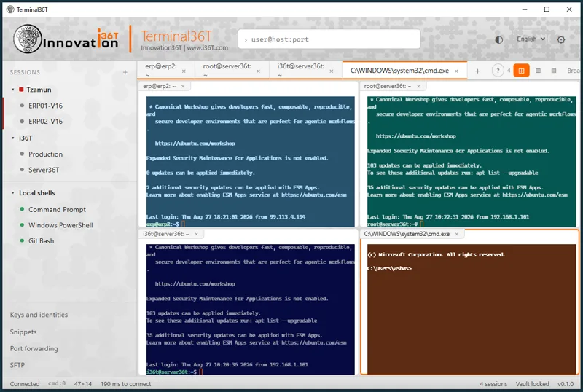Open the Production session
Image resolution: width=583 pixels, height=392 pixels.
pyautogui.click(x=45, y=154)
